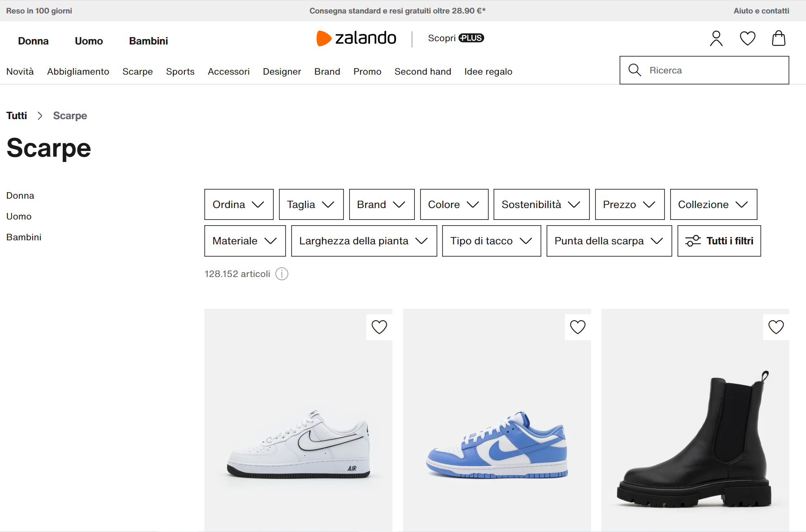The height and width of the screenshot is (532, 806).
Task: Open the Brand navigation menu
Action: pos(327,71)
